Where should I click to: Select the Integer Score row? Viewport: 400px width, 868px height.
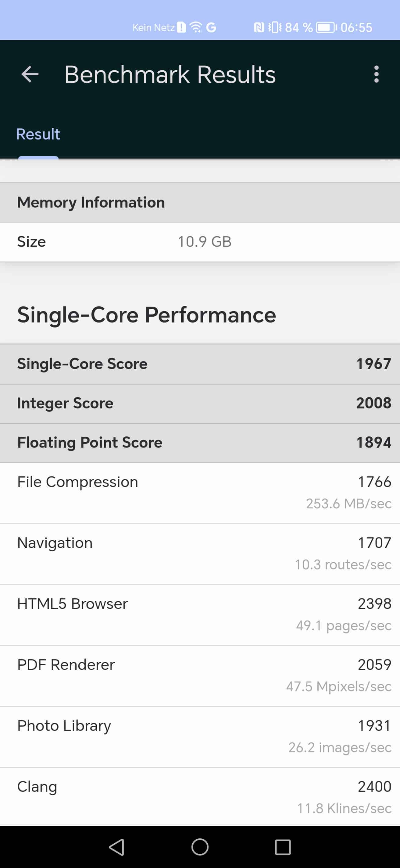click(200, 403)
